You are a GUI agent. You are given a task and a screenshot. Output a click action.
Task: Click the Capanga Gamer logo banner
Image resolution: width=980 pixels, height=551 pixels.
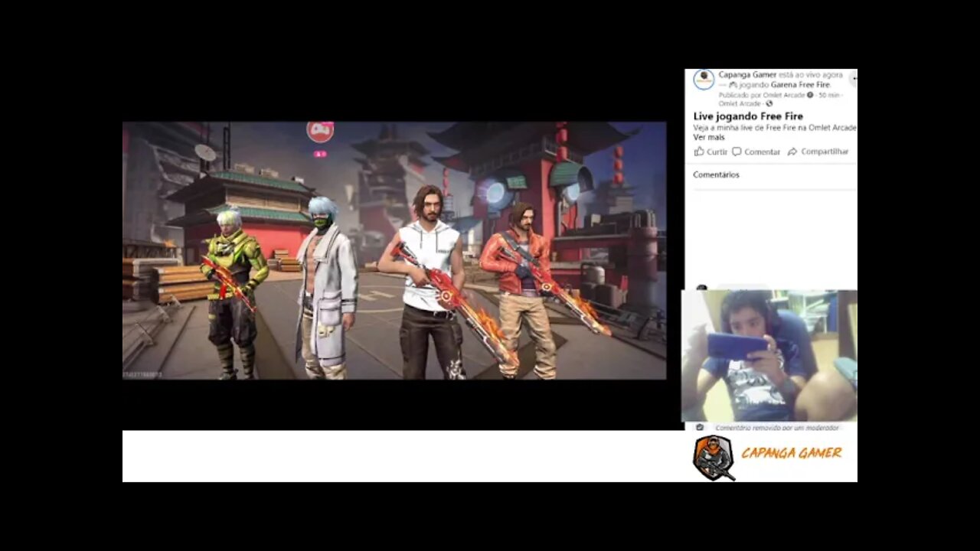767,456
